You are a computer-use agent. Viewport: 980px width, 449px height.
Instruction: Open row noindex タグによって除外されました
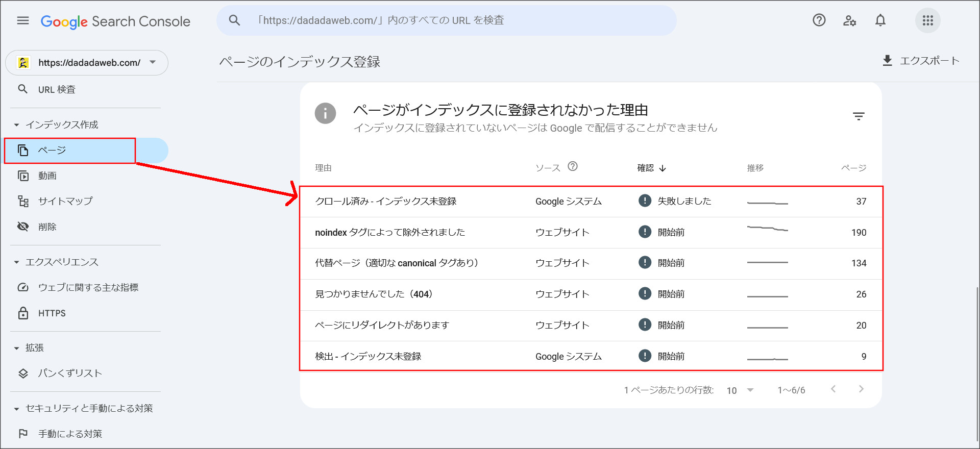coord(591,233)
